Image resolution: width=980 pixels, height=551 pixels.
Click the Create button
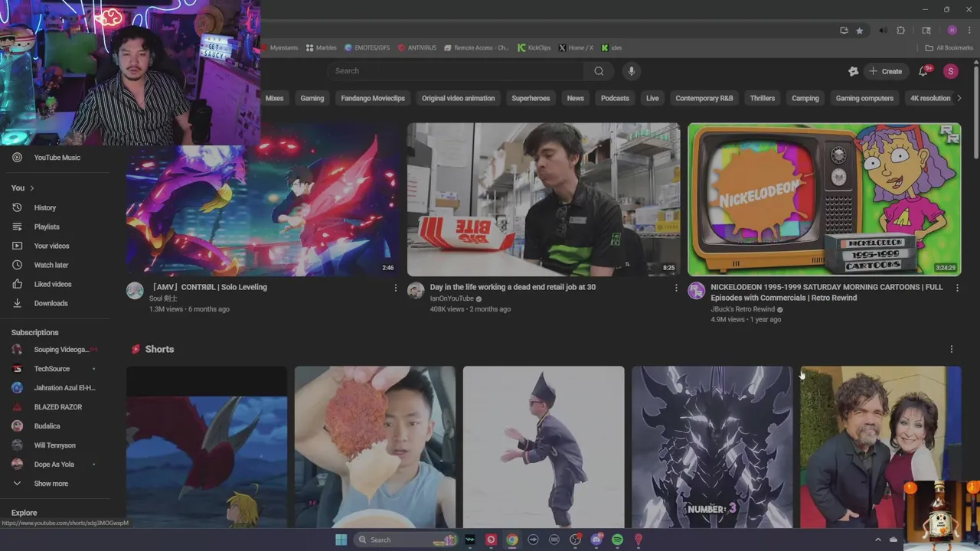(x=885, y=71)
